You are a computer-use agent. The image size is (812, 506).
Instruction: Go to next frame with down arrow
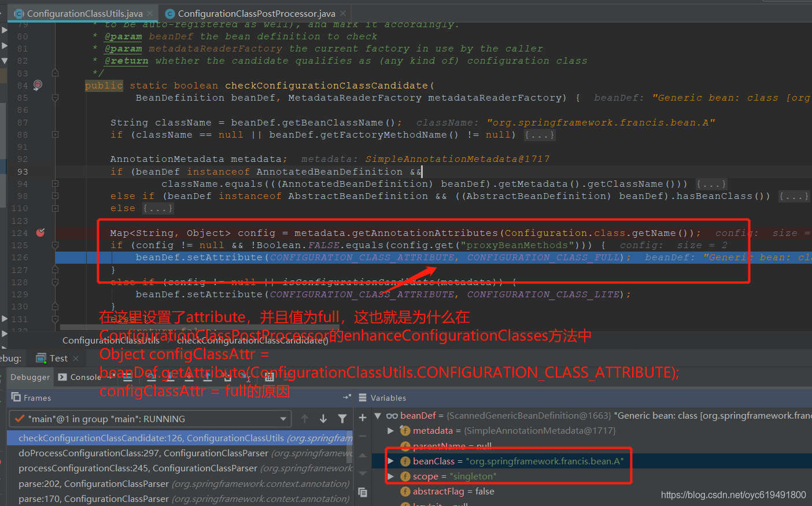coord(323,419)
